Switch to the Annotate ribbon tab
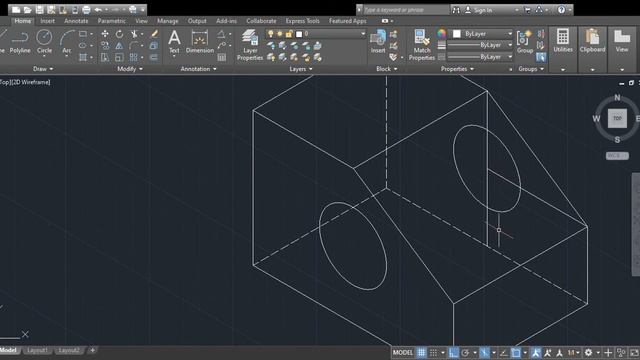The width and height of the screenshot is (640, 360). click(76, 21)
